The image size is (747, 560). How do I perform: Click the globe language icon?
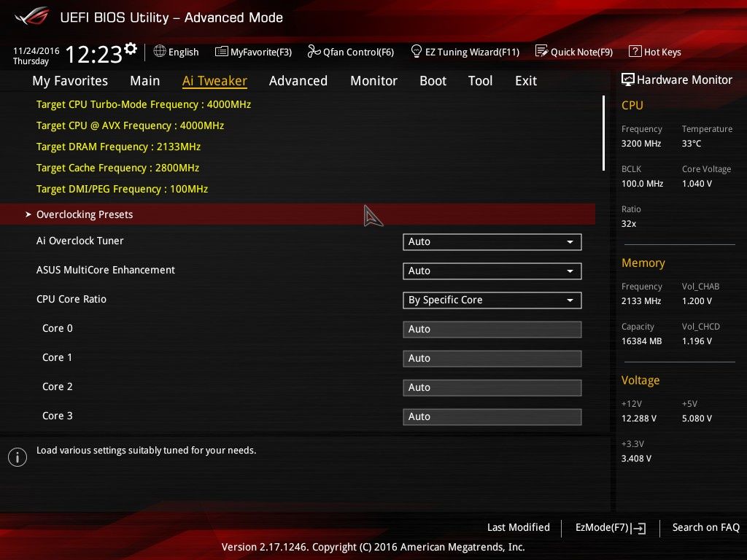pos(160,51)
